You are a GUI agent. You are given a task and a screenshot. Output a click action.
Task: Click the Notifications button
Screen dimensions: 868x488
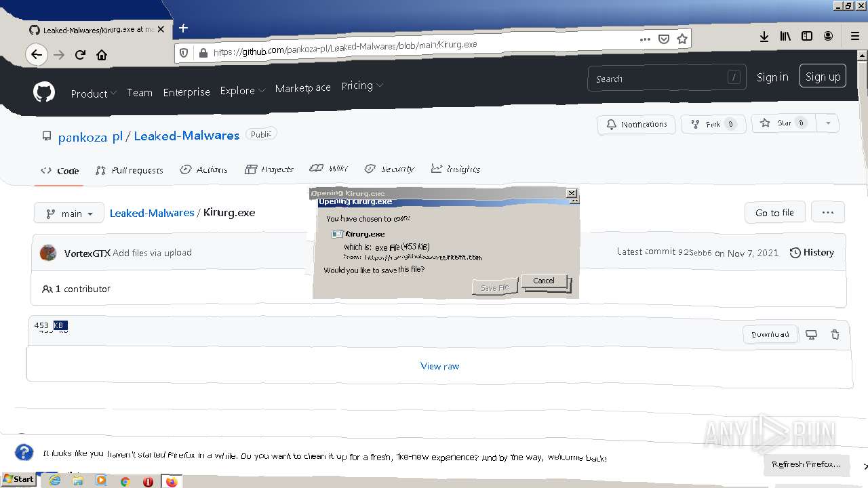637,125
